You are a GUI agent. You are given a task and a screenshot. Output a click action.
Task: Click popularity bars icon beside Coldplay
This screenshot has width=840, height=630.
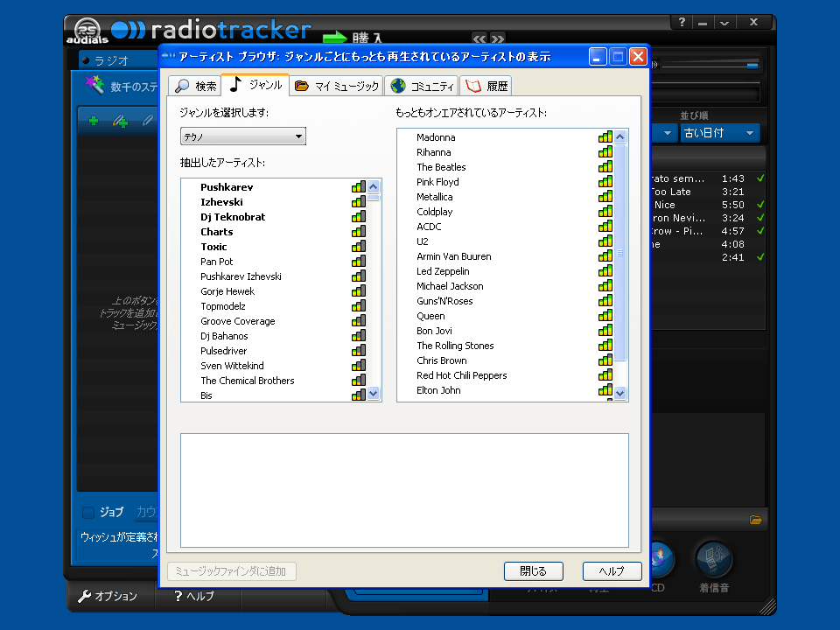(605, 211)
